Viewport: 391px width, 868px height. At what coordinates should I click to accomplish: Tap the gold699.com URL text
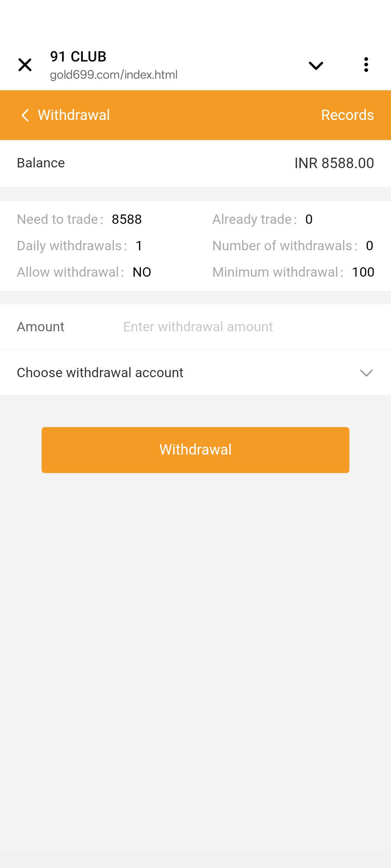point(114,75)
